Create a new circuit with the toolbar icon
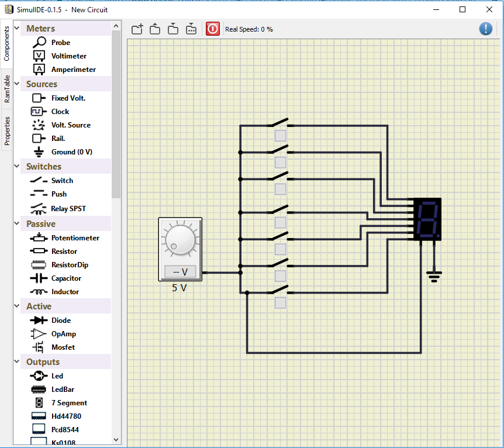This screenshot has height=448, width=504. (137, 29)
